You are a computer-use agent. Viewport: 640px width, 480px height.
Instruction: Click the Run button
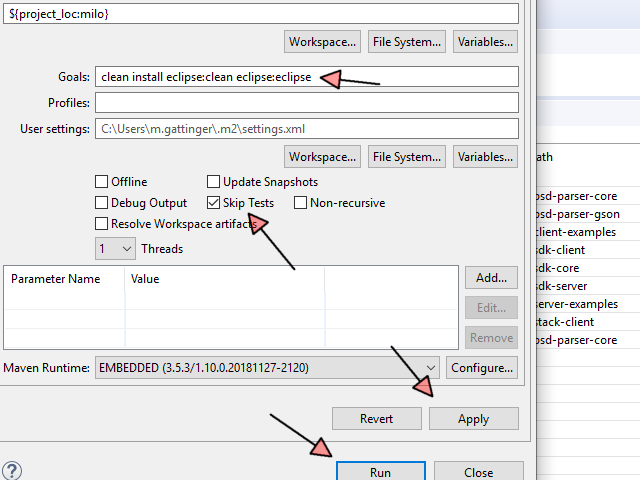[x=380, y=471]
